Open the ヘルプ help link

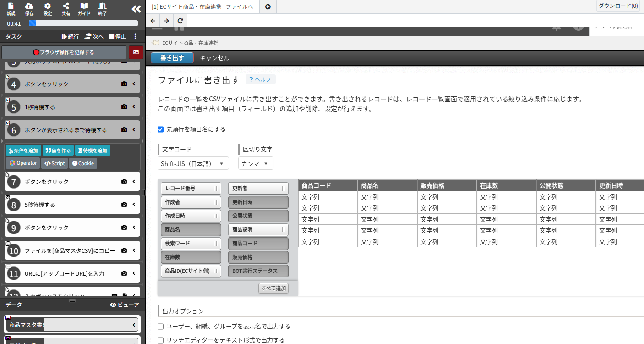pos(260,79)
